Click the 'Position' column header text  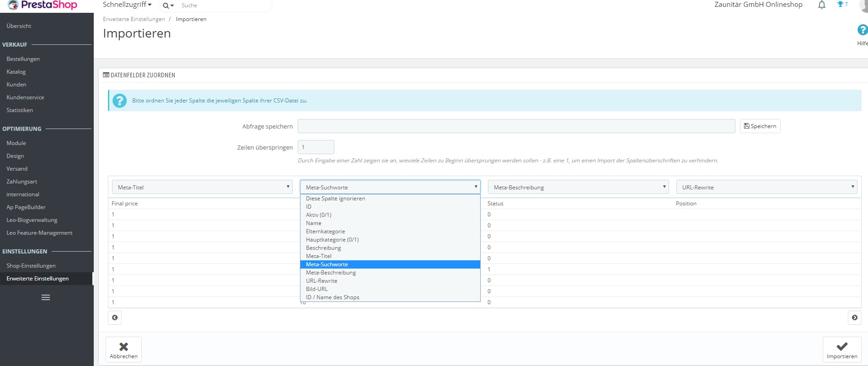pos(686,204)
